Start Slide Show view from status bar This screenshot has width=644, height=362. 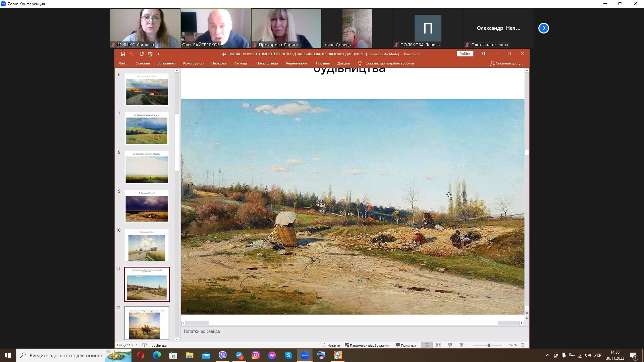click(461, 345)
